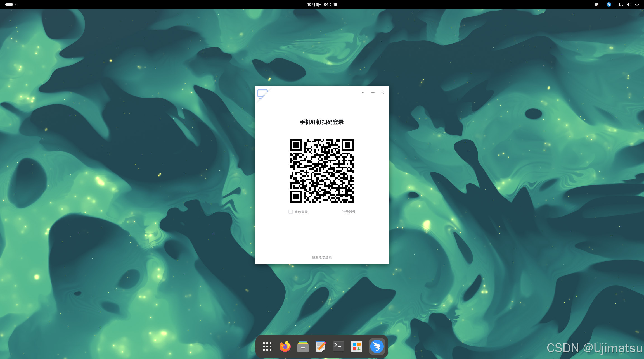Open the date and time menu
Image resolution: width=644 pixels, height=359 pixels.
[322, 4]
